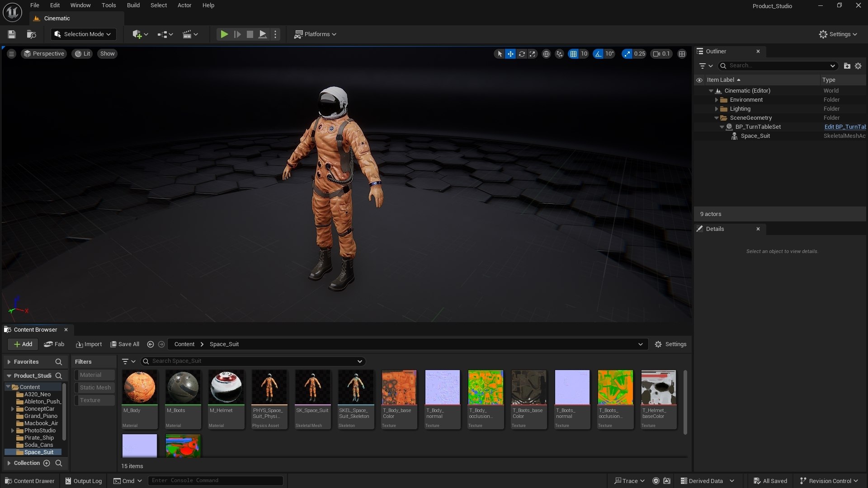Click the Search Space_Suit field
This screenshot has height=488, width=868.
click(253, 361)
